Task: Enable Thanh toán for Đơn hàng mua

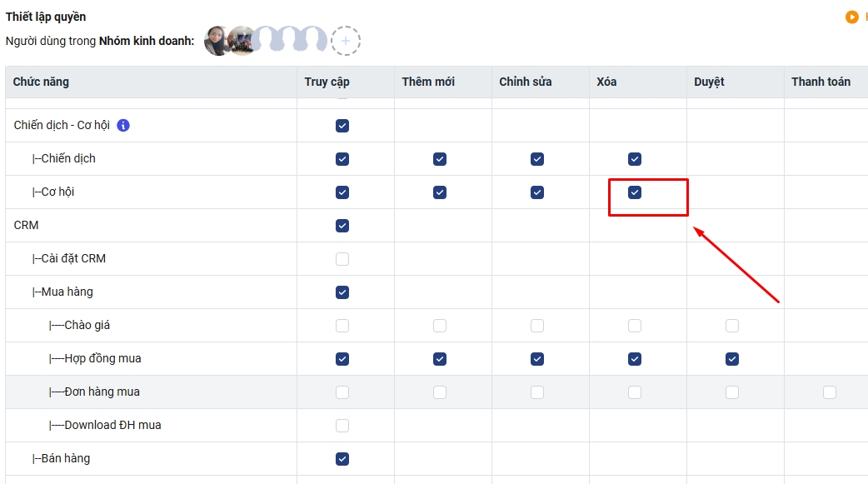Action: coord(830,392)
